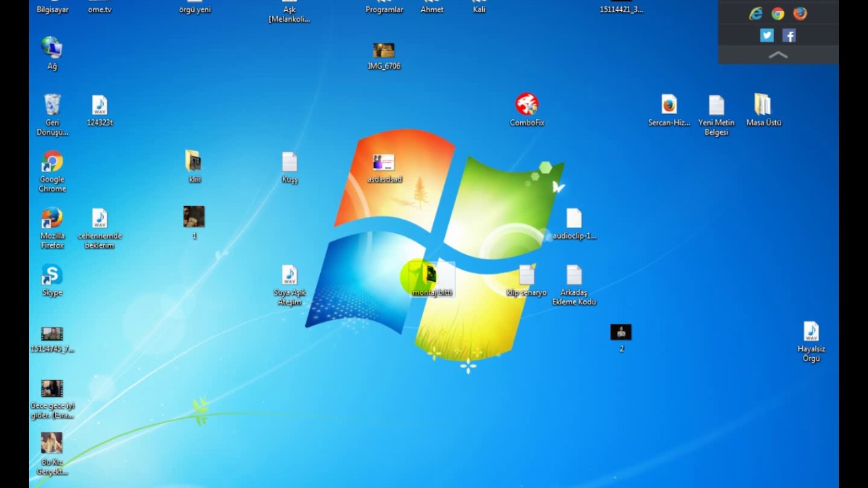Select the 15154745_7 video file
This screenshot has width=868, height=488.
click(x=52, y=333)
